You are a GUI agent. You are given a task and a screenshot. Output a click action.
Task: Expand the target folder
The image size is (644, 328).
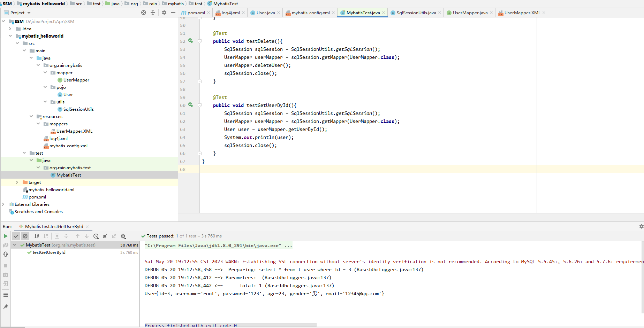[x=17, y=182]
